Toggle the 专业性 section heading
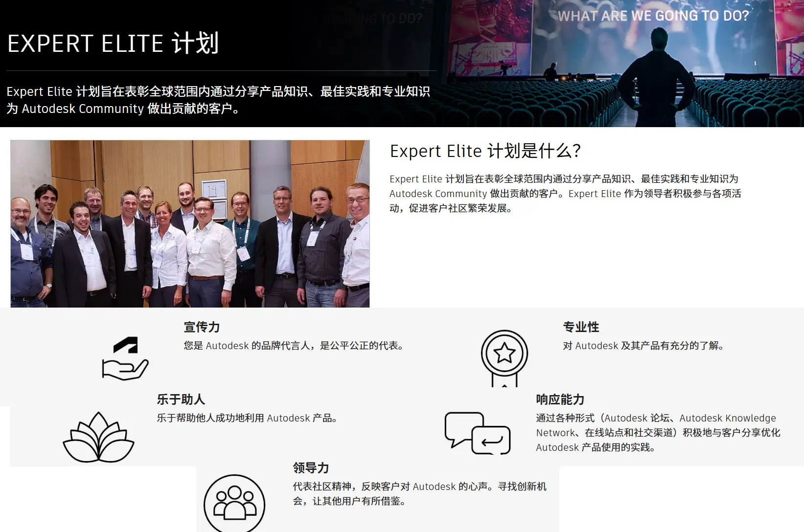 point(581,327)
